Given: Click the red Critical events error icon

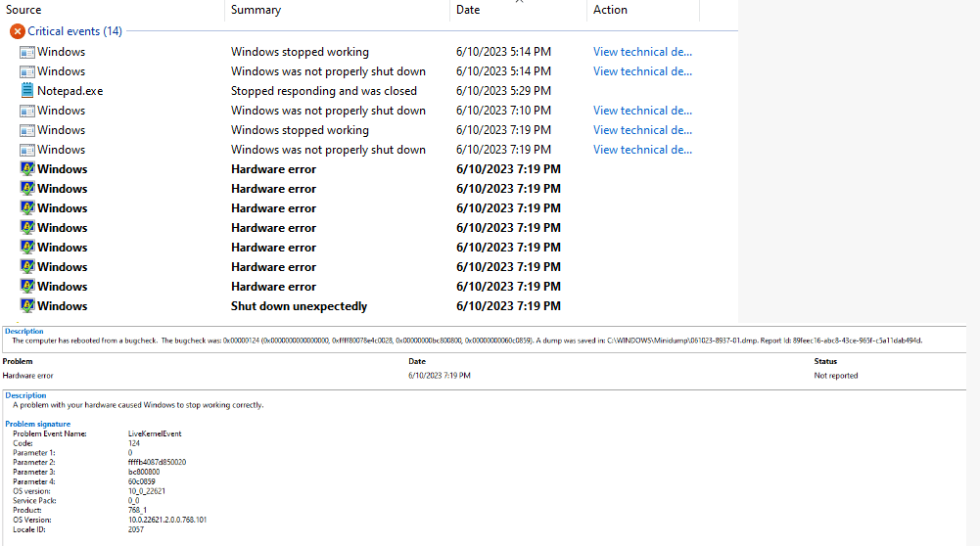Looking at the screenshot, I should pyautogui.click(x=17, y=31).
